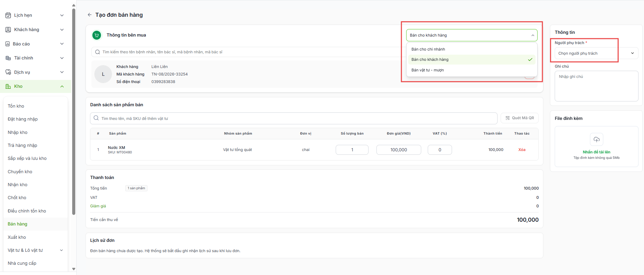Go to Chuyển kho page
The width and height of the screenshot is (644, 275).
(20, 171)
